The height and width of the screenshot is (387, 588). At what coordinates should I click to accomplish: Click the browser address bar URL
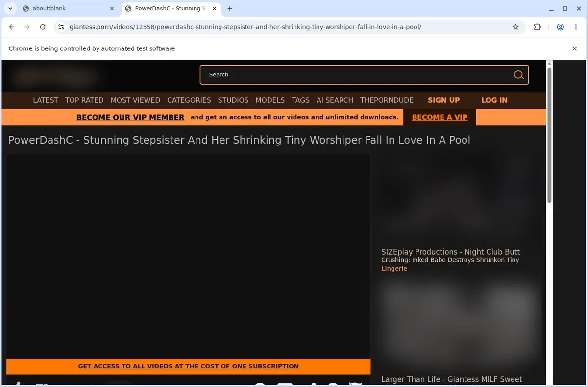245,27
